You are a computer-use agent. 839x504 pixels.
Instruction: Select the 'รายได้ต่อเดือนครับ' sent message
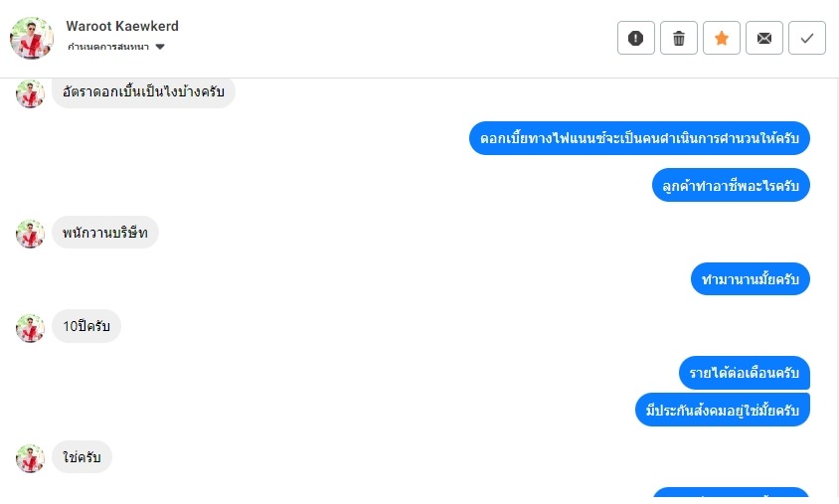745,373
